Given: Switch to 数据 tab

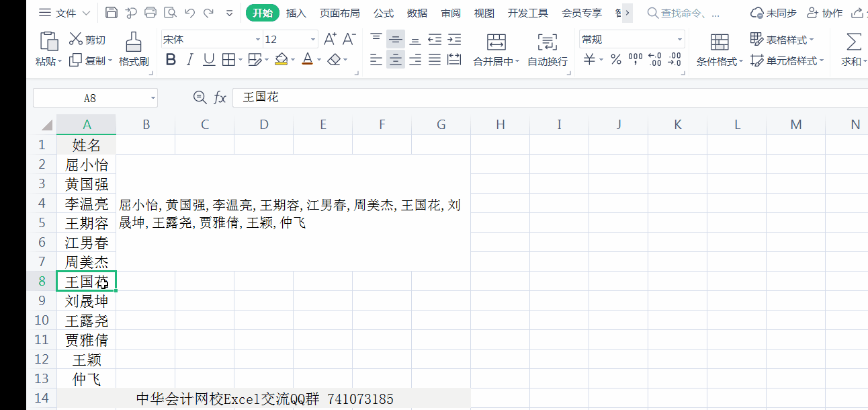Looking at the screenshot, I should [x=417, y=13].
